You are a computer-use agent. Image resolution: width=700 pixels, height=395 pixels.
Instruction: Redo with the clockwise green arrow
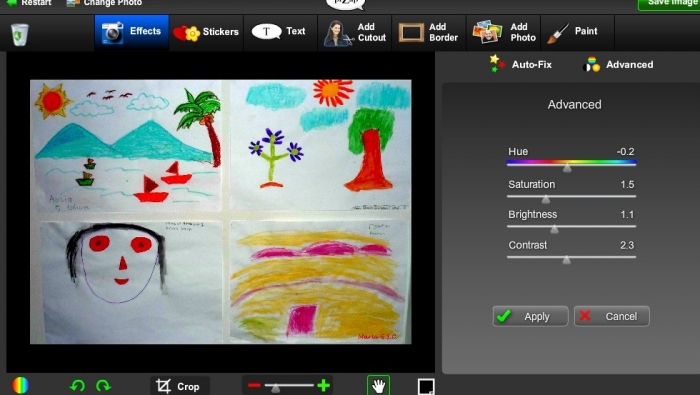pyautogui.click(x=103, y=386)
